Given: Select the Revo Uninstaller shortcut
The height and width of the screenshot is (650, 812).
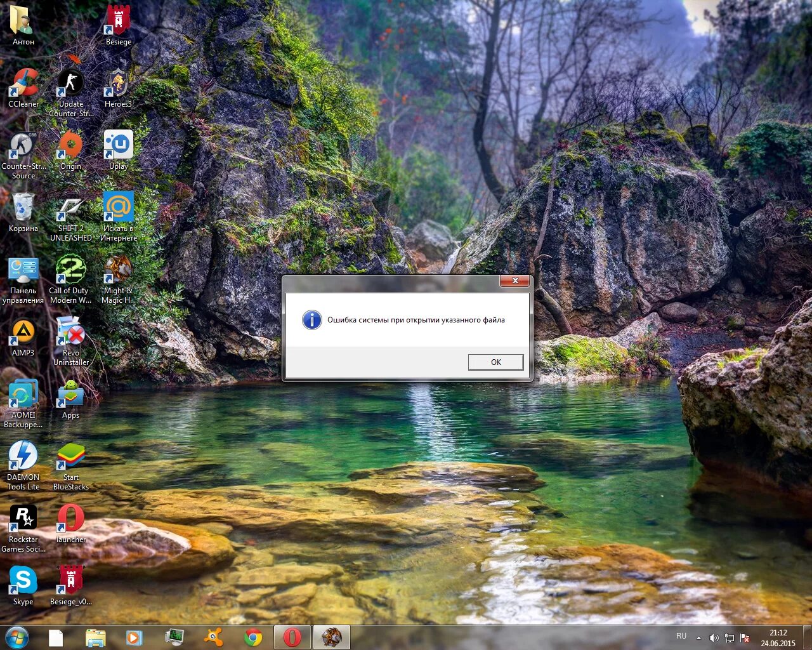Looking at the screenshot, I should pyautogui.click(x=71, y=342).
